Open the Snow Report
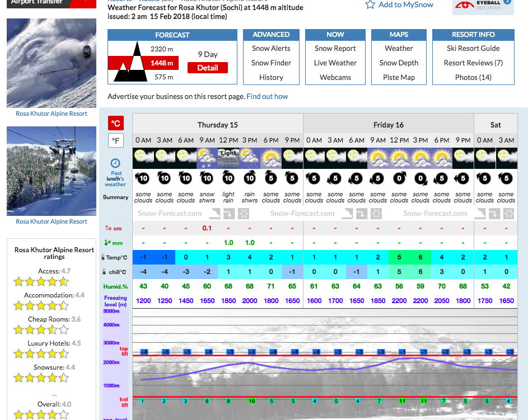Screen dimensions: 528x420 [x=335, y=49]
